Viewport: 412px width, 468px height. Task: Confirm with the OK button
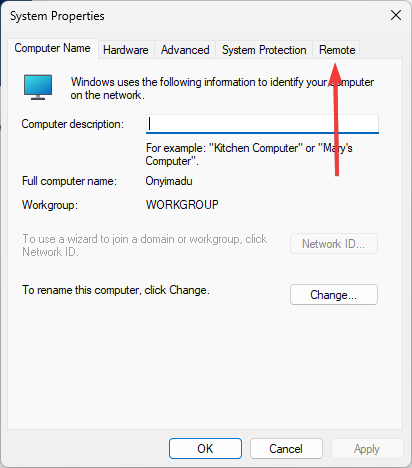pos(205,449)
